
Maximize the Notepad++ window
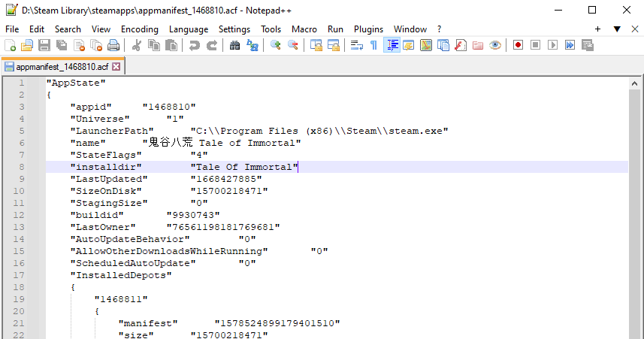[592, 10]
